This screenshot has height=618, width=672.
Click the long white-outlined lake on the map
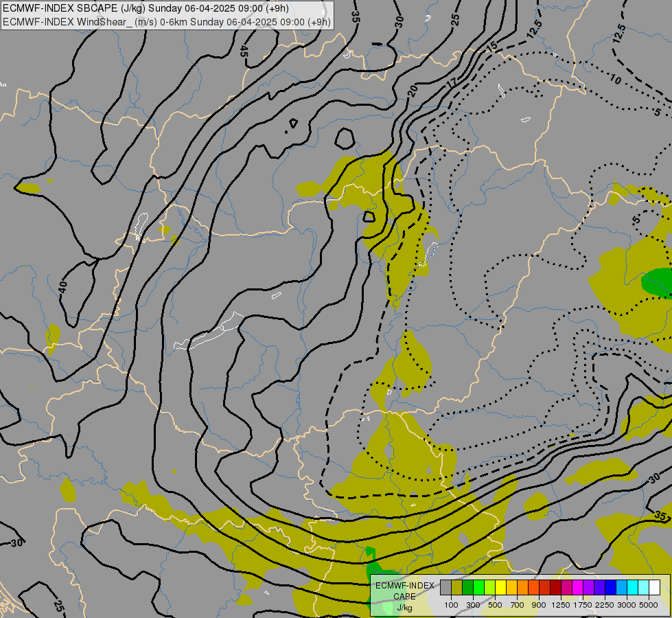(209, 332)
